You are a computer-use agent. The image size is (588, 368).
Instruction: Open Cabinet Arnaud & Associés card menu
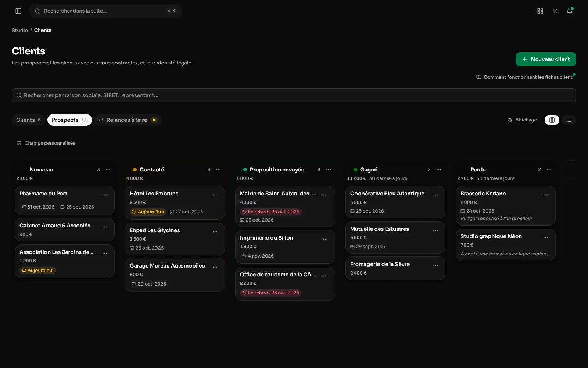click(105, 227)
